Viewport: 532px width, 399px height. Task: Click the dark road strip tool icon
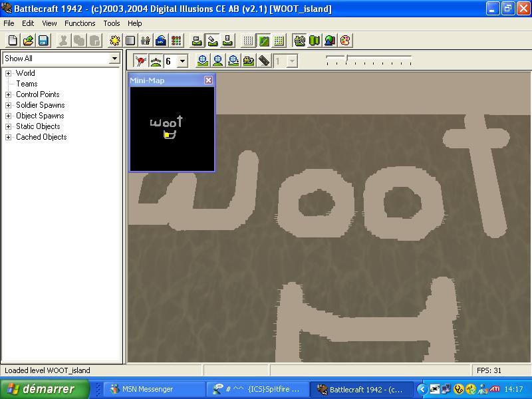pos(264,61)
